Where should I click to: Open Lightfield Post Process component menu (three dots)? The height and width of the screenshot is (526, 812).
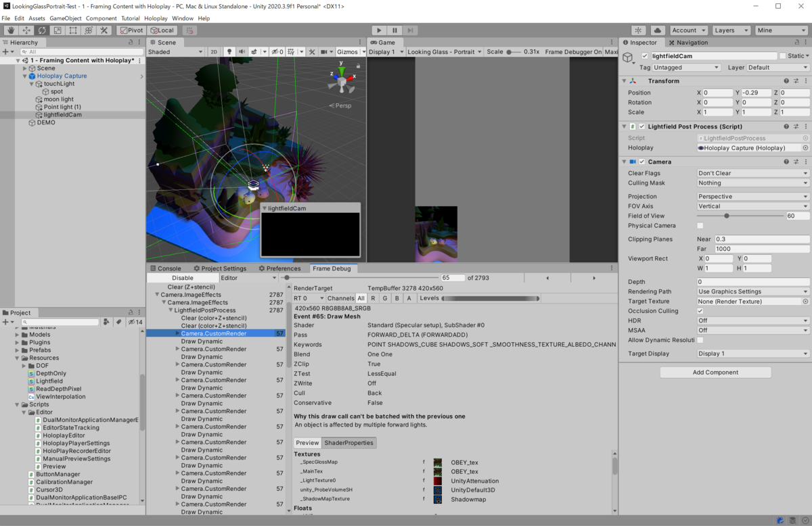tap(805, 126)
